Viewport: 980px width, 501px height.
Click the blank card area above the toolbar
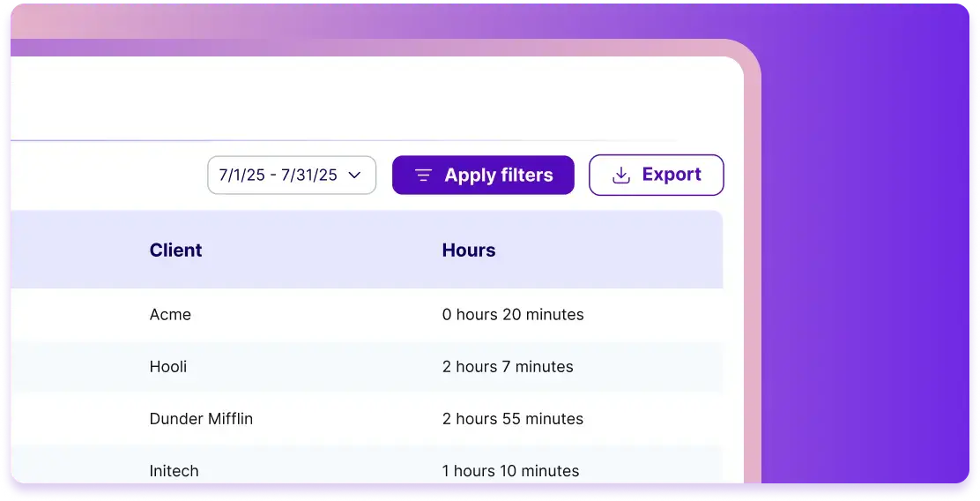click(x=353, y=97)
